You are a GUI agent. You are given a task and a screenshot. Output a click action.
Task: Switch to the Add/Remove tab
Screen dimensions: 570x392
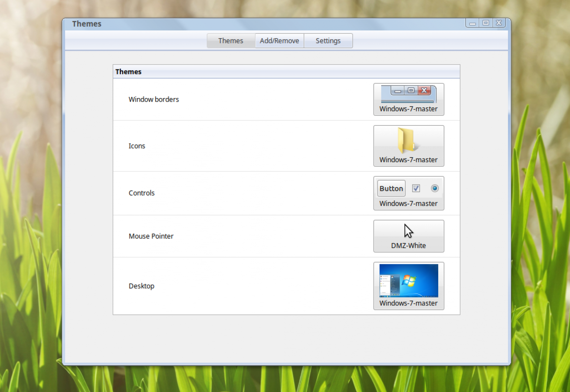click(x=279, y=40)
